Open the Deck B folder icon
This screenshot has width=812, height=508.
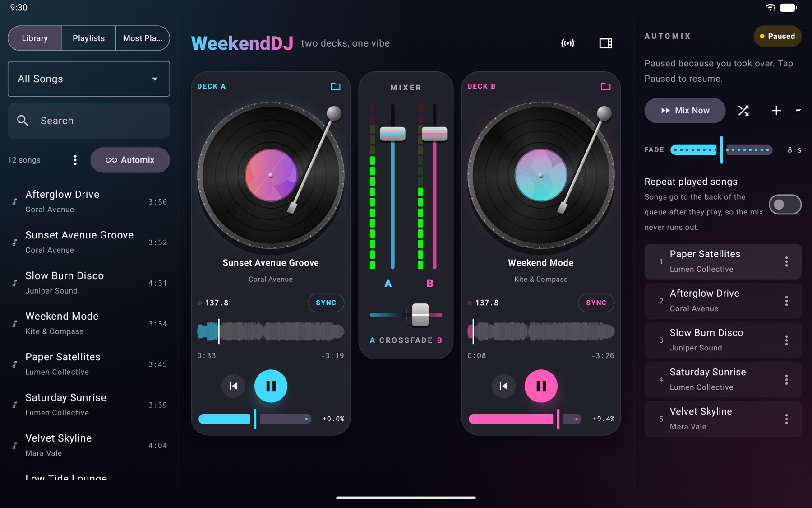[605, 86]
